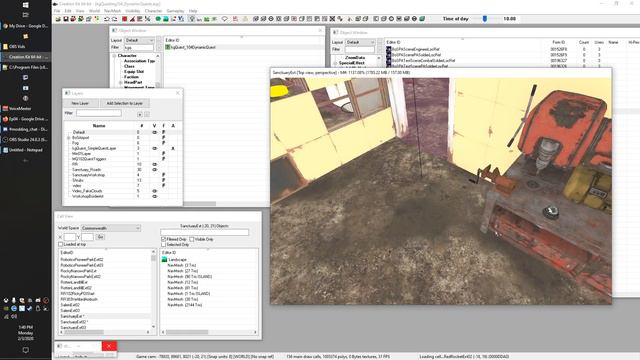Viewport: 640px width, 360px height.
Task: Click the green sphere toolbar icon
Action: click(x=158, y=19)
